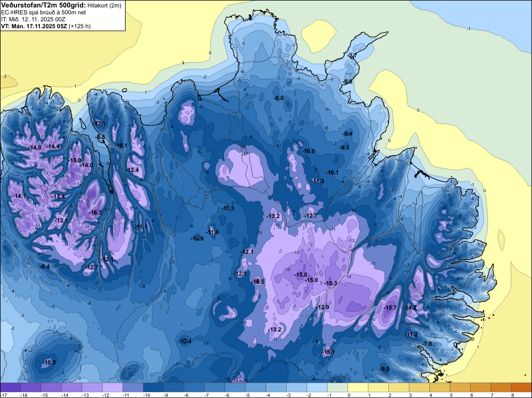Click the -10.0 temperature label

click(x=309, y=151)
